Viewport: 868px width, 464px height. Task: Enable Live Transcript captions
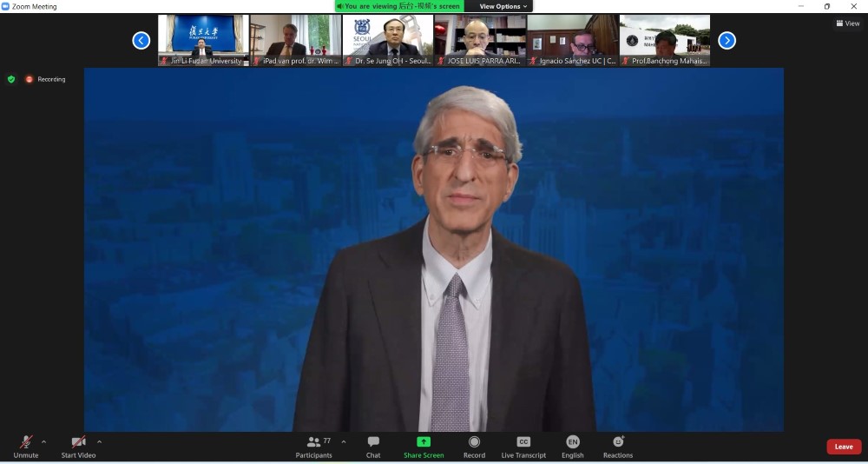click(x=523, y=442)
